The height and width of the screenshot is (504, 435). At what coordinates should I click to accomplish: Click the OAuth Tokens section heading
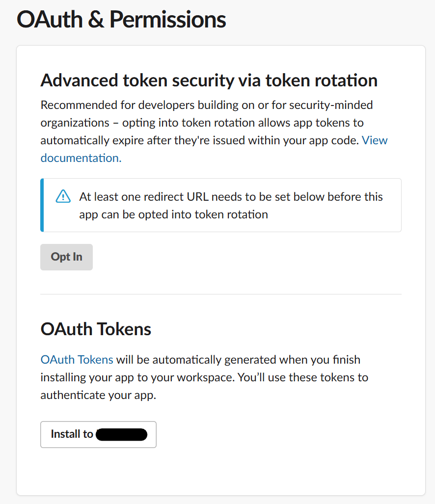click(x=96, y=329)
